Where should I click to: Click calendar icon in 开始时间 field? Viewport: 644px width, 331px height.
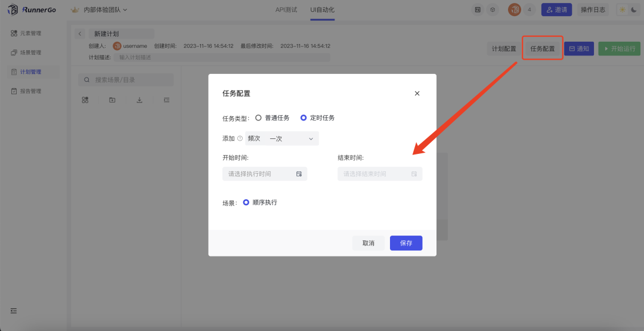pos(299,174)
